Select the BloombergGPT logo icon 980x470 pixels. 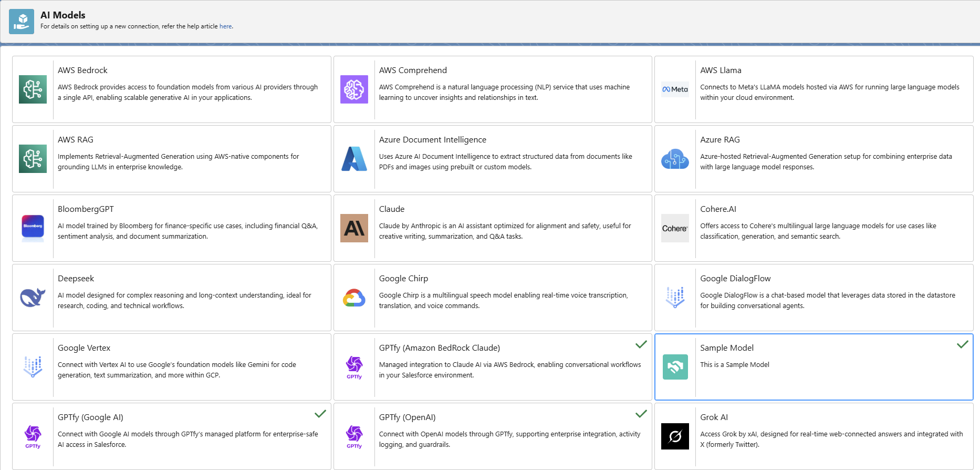coord(33,228)
